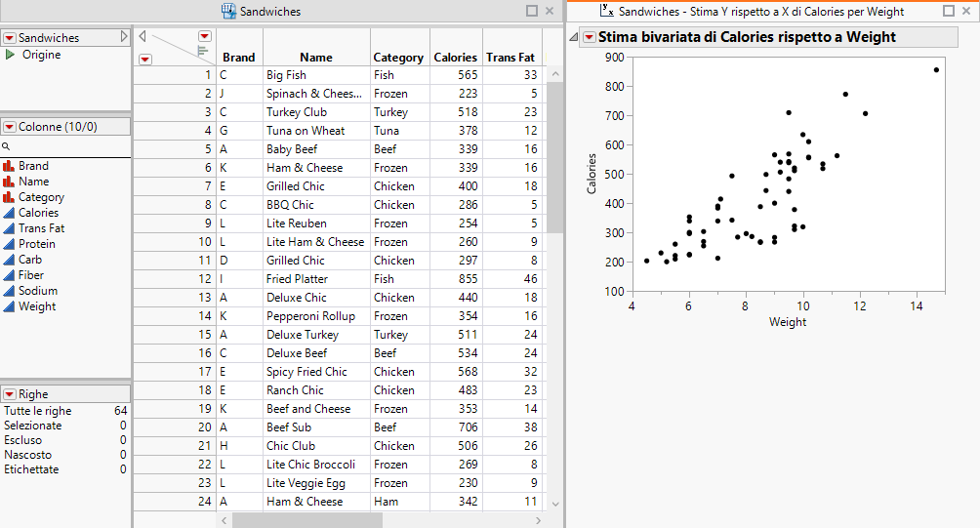980x528 pixels.
Task: Select Protein in the columns list
Action: tap(37, 244)
